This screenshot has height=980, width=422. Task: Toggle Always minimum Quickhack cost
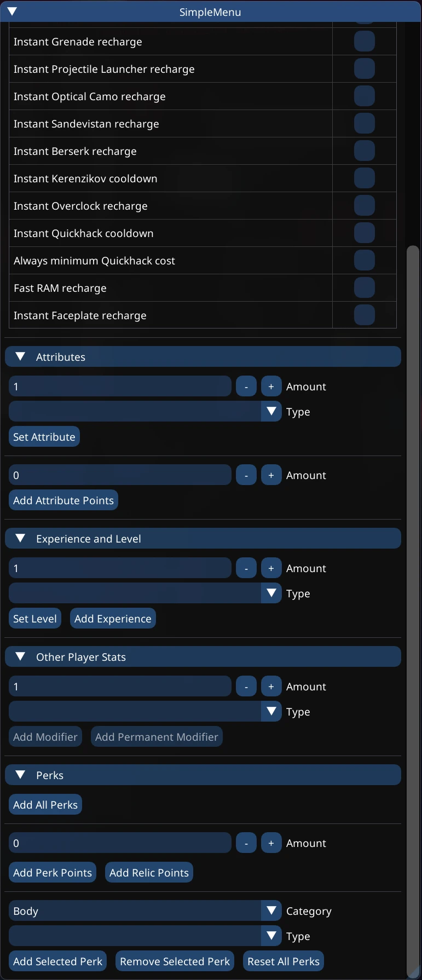pos(363,260)
